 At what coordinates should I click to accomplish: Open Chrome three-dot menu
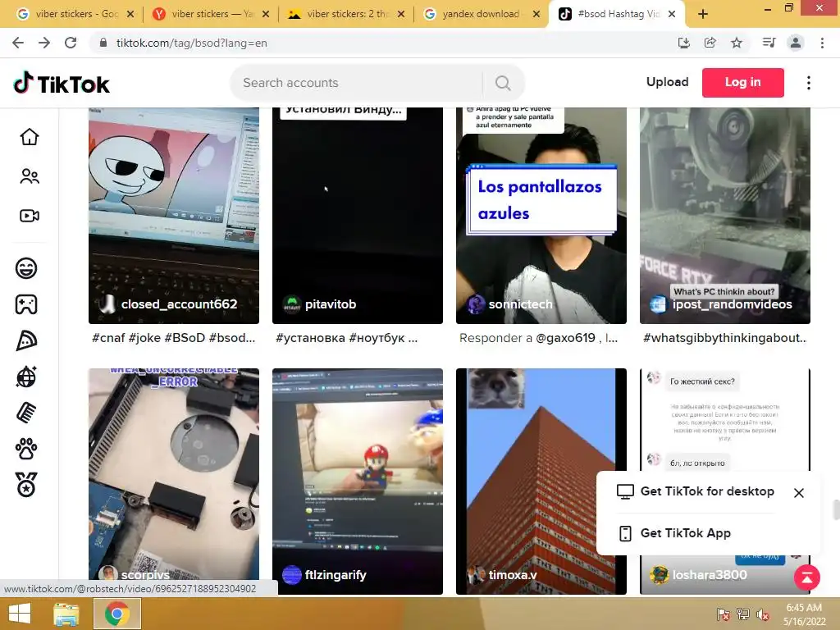click(x=822, y=43)
